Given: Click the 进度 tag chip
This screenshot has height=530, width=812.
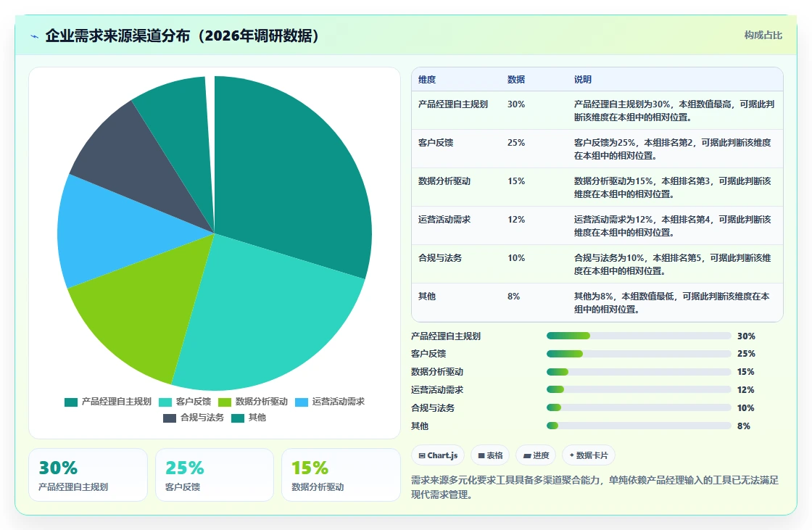Looking at the screenshot, I should tap(536, 455).
